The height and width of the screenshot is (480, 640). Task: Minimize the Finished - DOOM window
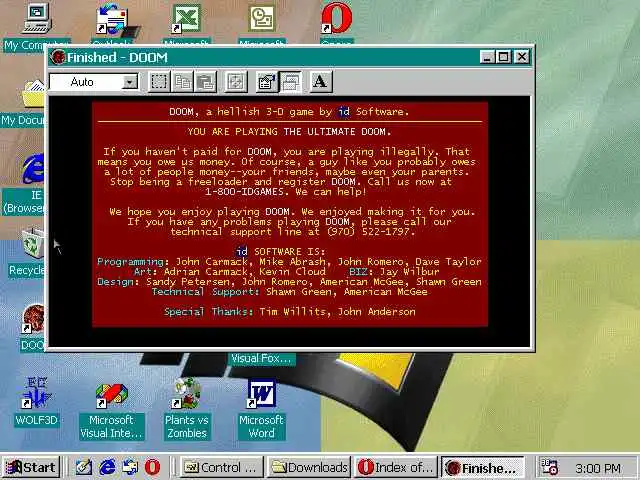click(x=487, y=57)
